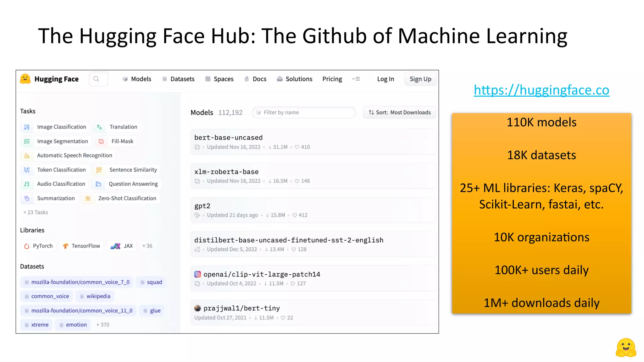Click the Audio Classification task icon
This screenshot has height=362, width=644.
tap(27, 184)
